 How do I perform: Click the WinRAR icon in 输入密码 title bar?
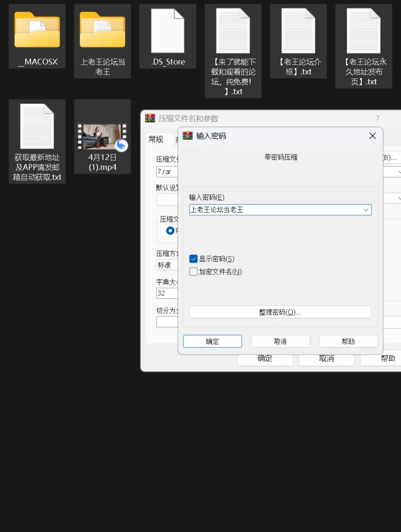click(x=188, y=136)
